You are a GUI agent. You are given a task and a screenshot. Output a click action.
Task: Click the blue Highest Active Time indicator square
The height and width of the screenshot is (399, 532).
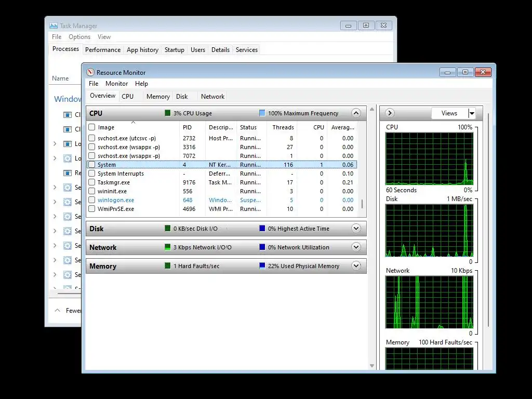tap(262, 229)
